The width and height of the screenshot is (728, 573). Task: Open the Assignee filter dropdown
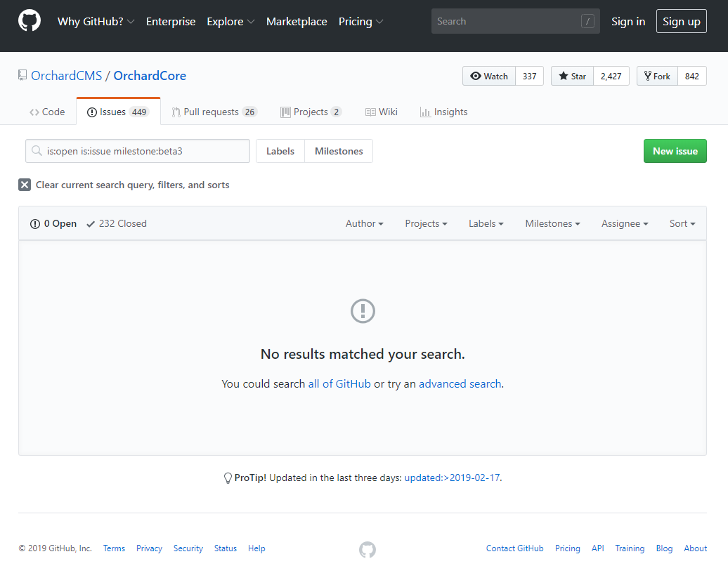(625, 223)
